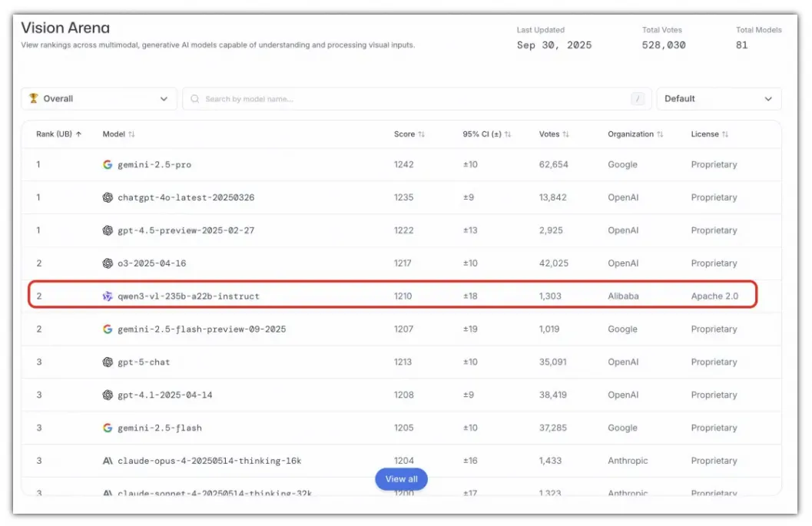Sort by Votes using its sort icon
Screen dimensions: 812x526
click(x=566, y=134)
